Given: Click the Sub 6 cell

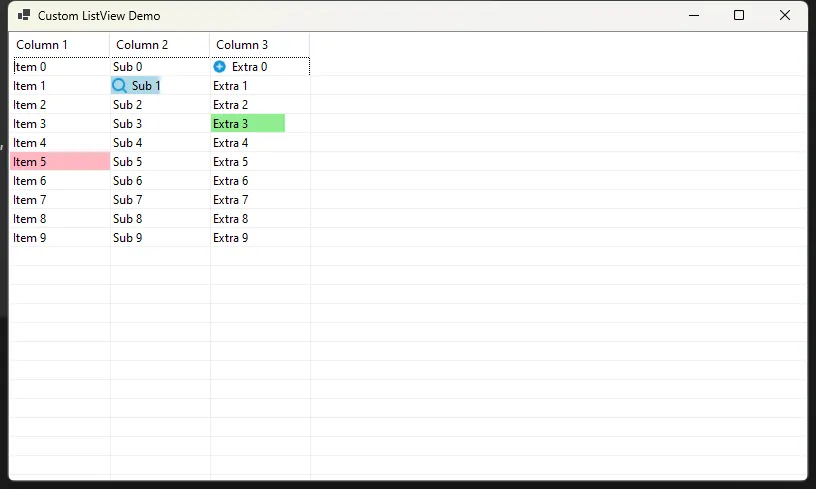Looking at the screenshot, I should (128, 181).
